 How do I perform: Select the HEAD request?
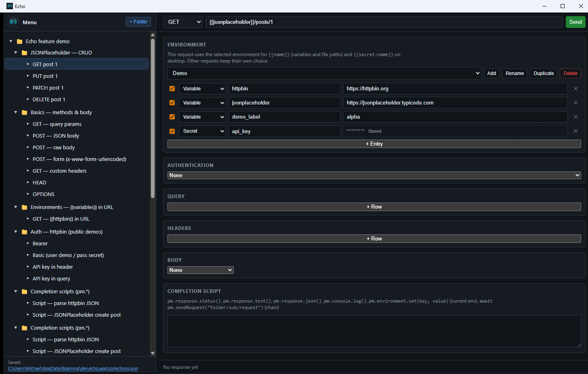[40, 182]
